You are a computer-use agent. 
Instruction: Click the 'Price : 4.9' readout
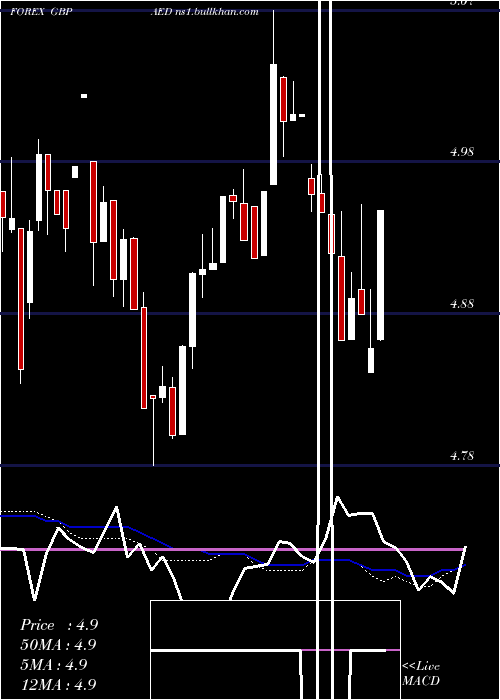(x=59, y=625)
